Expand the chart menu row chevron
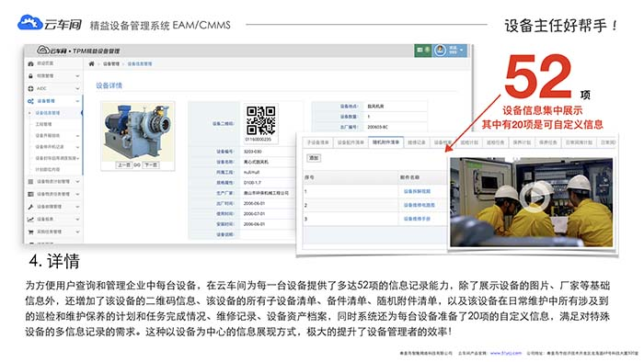Viewport: 644px width, 362px height. (77, 220)
